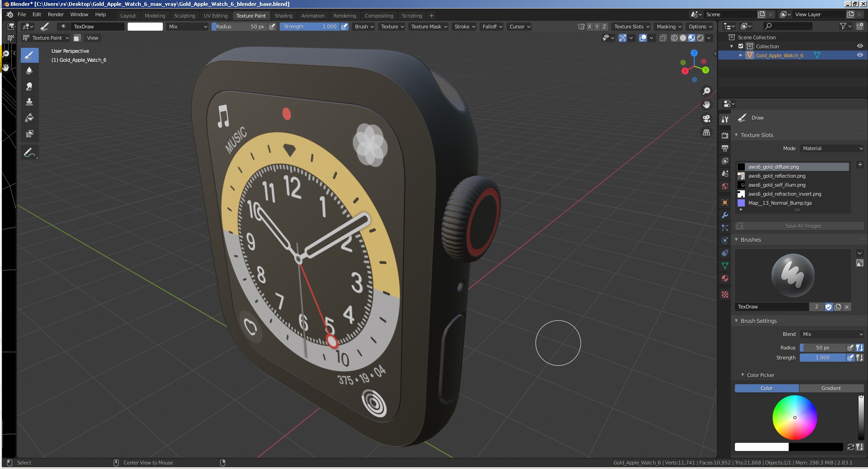Hide Gold_Apple_Watch_6 object with eye icon
The width and height of the screenshot is (868, 469).
[860, 55]
